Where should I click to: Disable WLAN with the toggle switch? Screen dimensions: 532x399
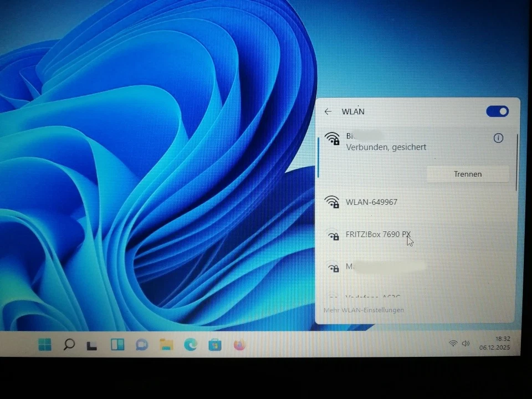tap(497, 111)
